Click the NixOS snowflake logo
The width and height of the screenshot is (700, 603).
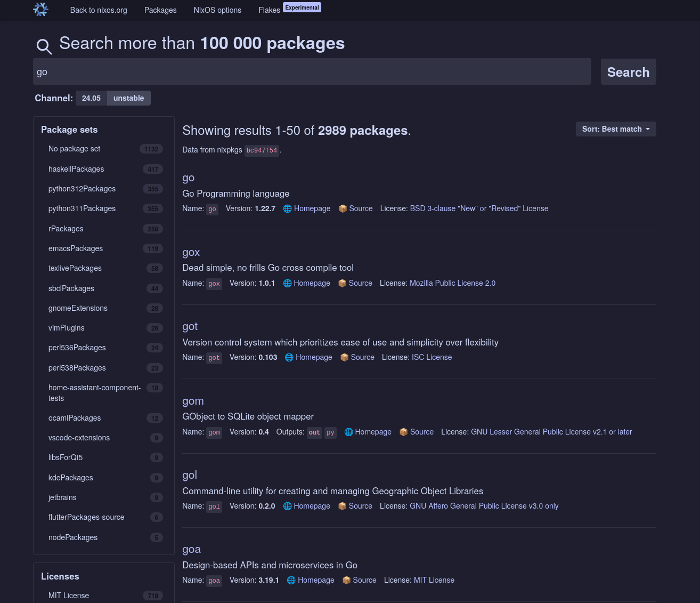point(40,10)
